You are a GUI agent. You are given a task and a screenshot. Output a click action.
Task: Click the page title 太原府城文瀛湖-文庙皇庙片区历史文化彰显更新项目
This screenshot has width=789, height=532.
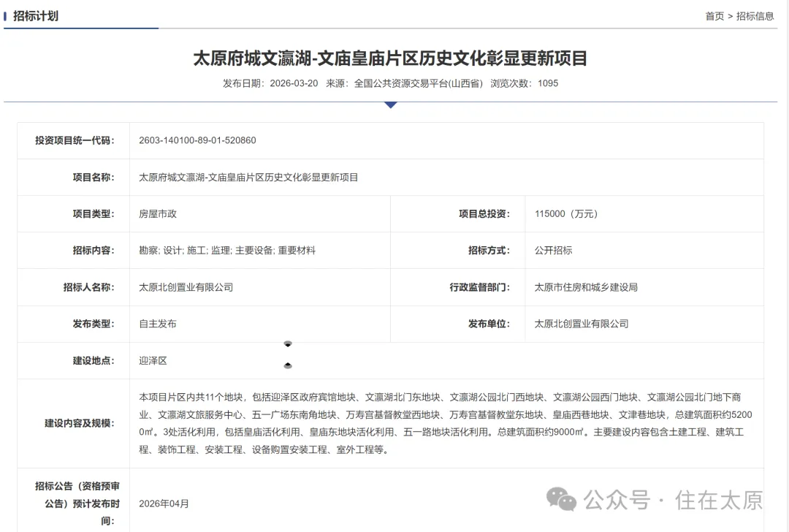(390, 58)
